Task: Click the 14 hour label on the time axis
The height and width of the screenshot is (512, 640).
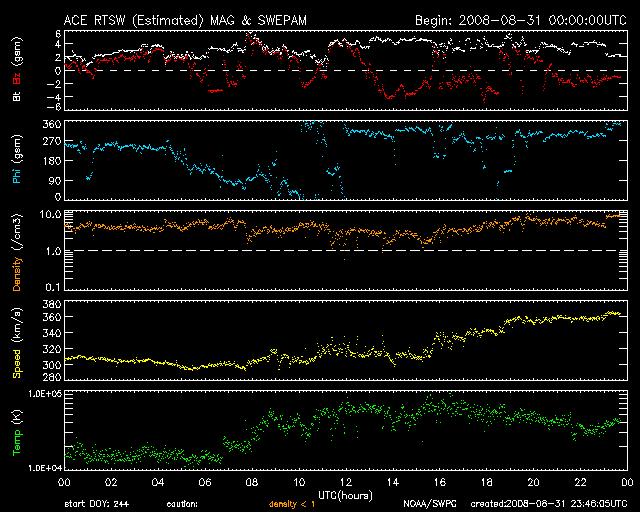Action: click(x=393, y=482)
